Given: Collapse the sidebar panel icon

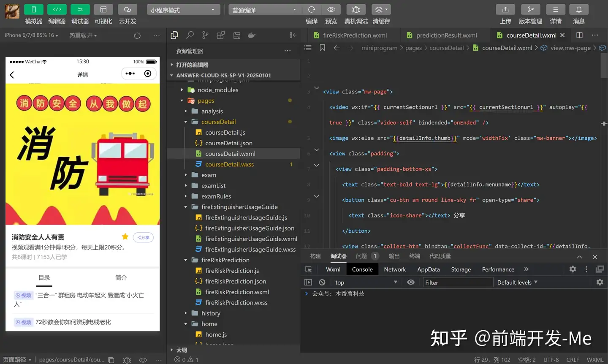Looking at the screenshot, I should [293, 35].
